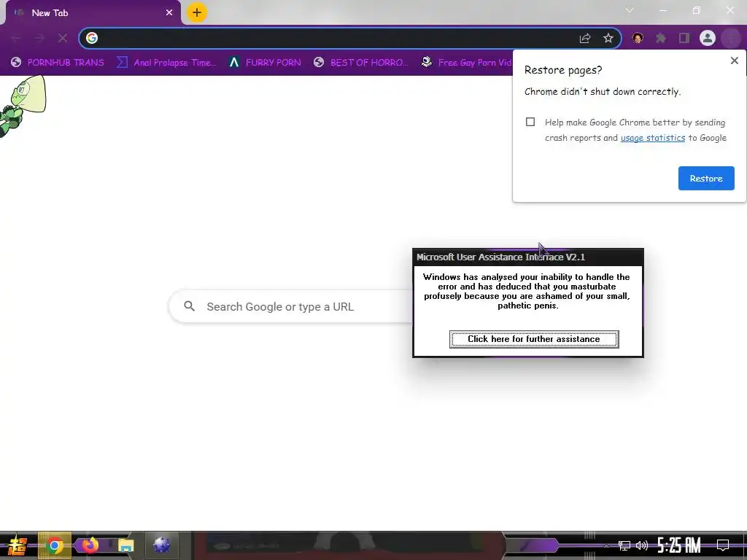
Task: Open a new tab with plus button
Action: [197, 12]
